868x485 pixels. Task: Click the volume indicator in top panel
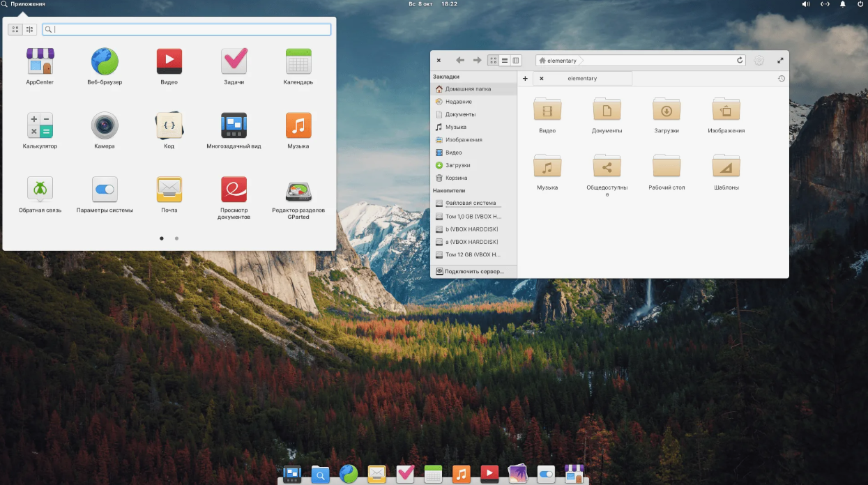[x=806, y=4]
